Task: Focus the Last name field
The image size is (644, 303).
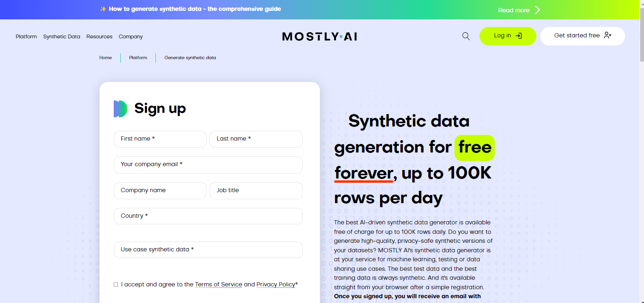Action: pos(256,139)
